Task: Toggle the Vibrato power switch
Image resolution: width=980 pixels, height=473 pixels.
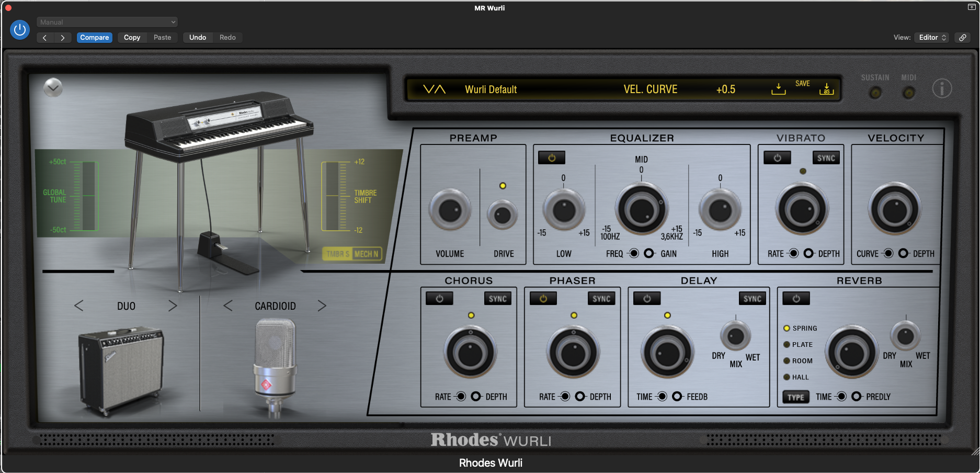Action: coord(777,157)
